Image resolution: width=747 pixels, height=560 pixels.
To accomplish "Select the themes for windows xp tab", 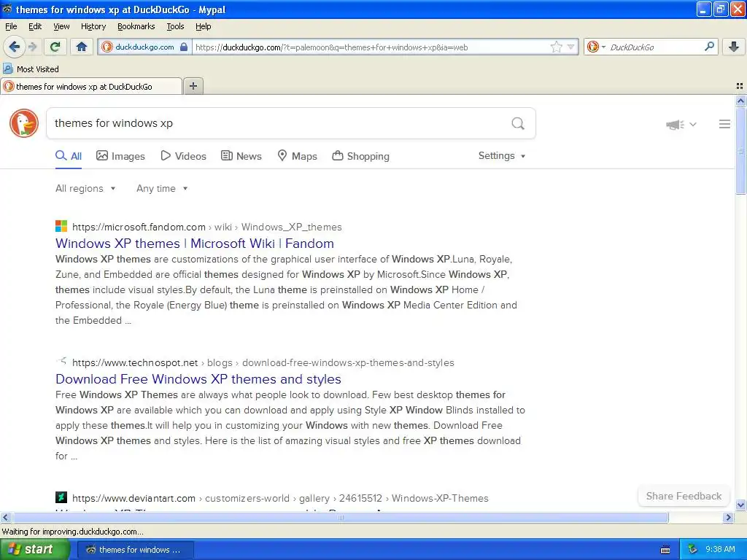I will coord(91,87).
